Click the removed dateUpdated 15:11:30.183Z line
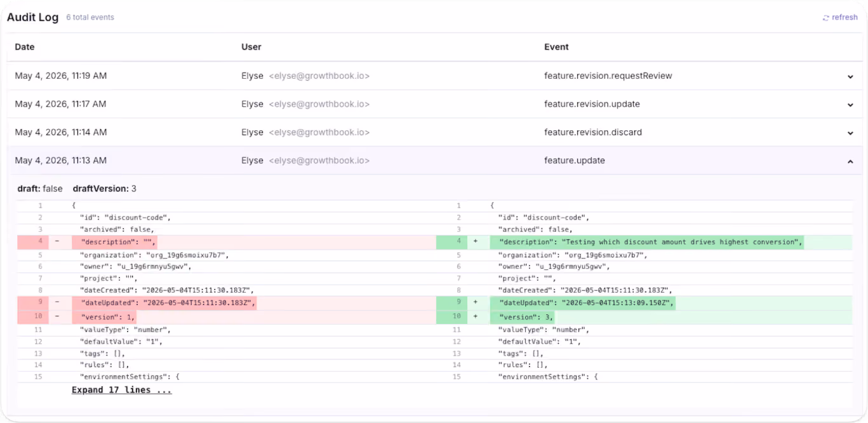This screenshot has height=423, width=868. click(168, 304)
